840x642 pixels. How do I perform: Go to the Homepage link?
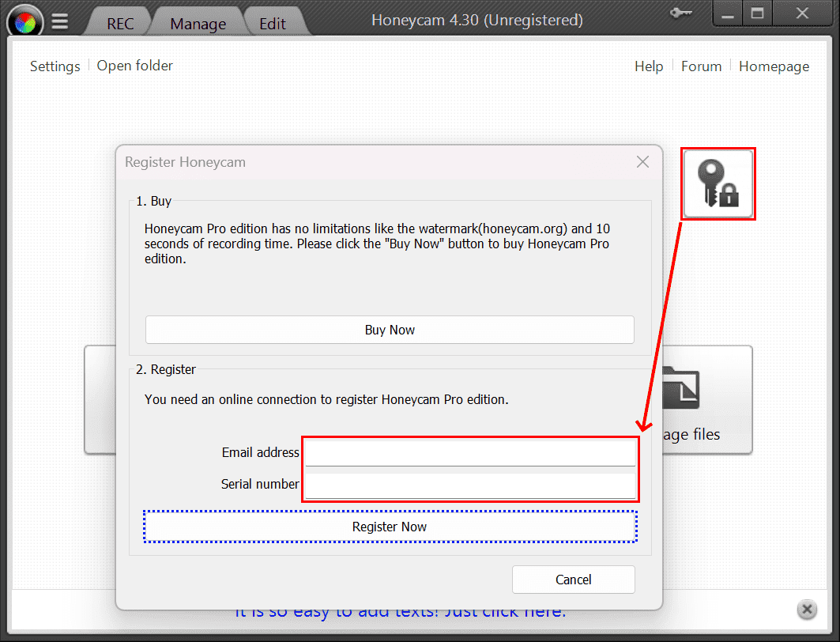[774, 66]
